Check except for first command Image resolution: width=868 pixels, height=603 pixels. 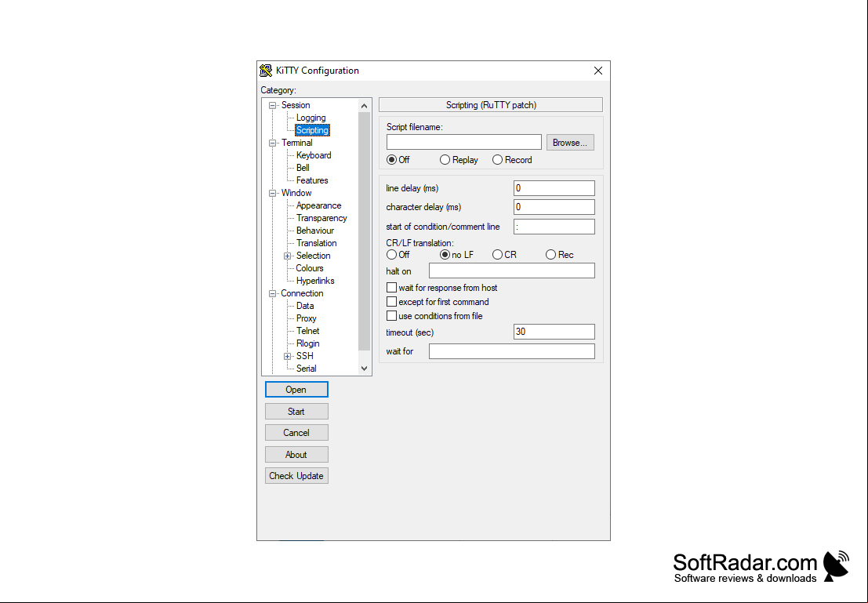tap(391, 302)
